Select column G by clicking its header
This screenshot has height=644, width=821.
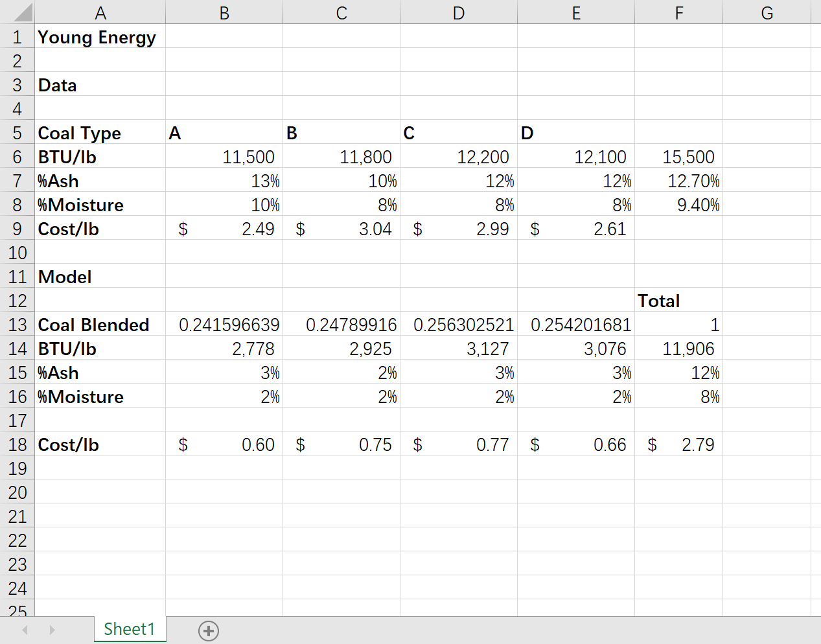767,12
